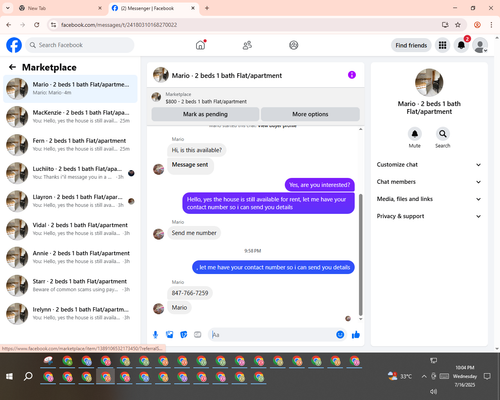Open Llayron conversation
The image size is (500, 400).
[x=70, y=201]
